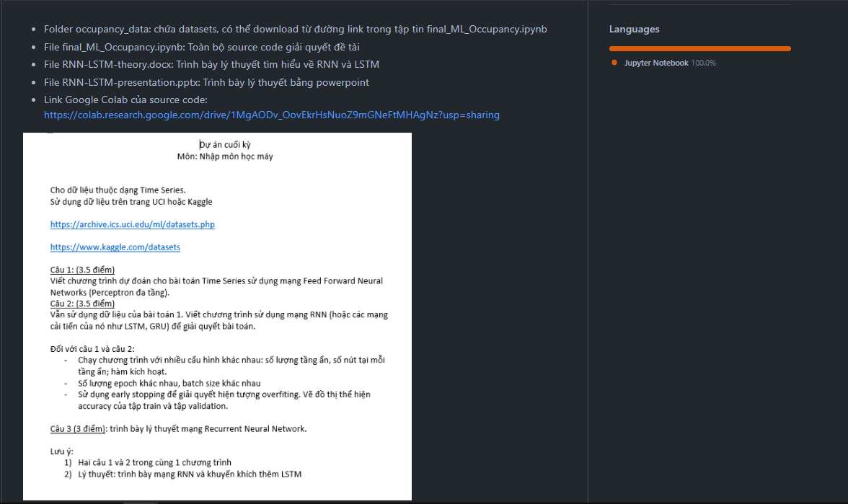Click the 'Lưu ý:' notes label
This screenshot has width=848, height=504.
(61, 451)
